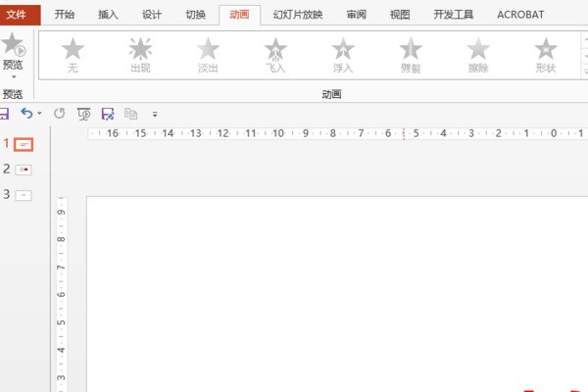This screenshot has width=588, height=392.
Task: Switch to the 切换 (Transitions) tab
Action: click(x=195, y=15)
